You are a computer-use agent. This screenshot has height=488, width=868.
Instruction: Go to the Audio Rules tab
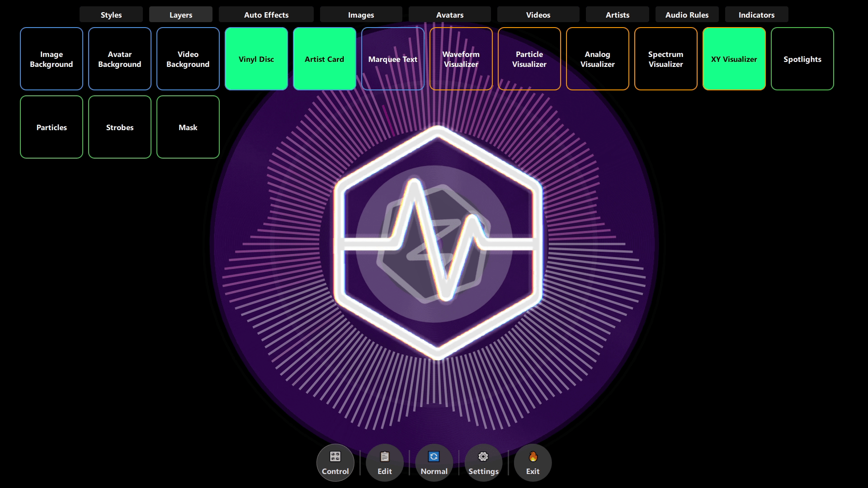point(687,15)
